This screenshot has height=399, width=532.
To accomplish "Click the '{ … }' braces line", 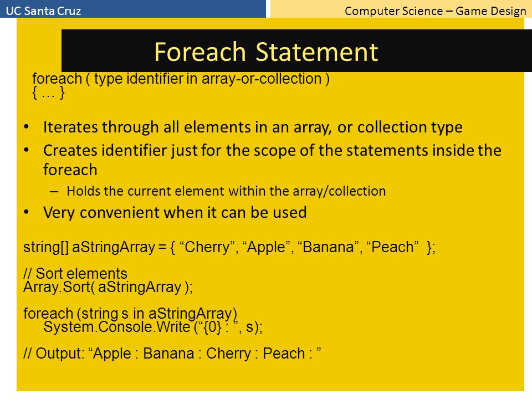I will tap(48, 93).
